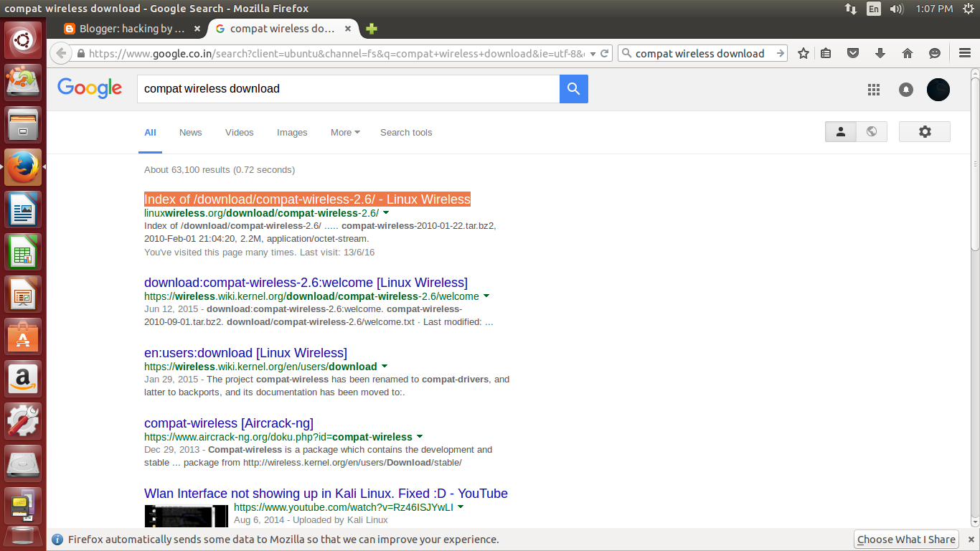Open options arrow beside the YouTube result URL
The height and width of the screenshot is (551, 980).
point(461,507)
